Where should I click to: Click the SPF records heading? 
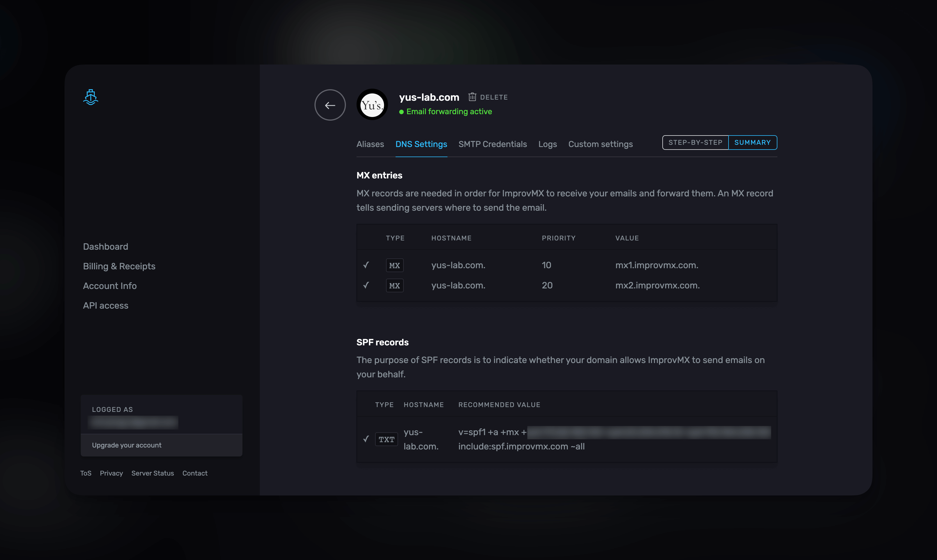coord(382,342)
